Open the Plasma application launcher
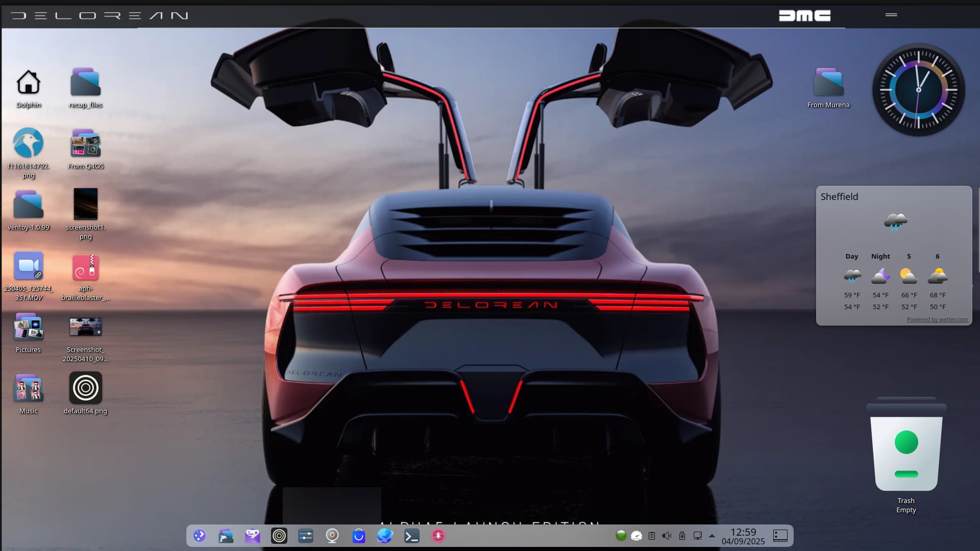The height and width of the screenshot is (551, 980). coord(200,536)
